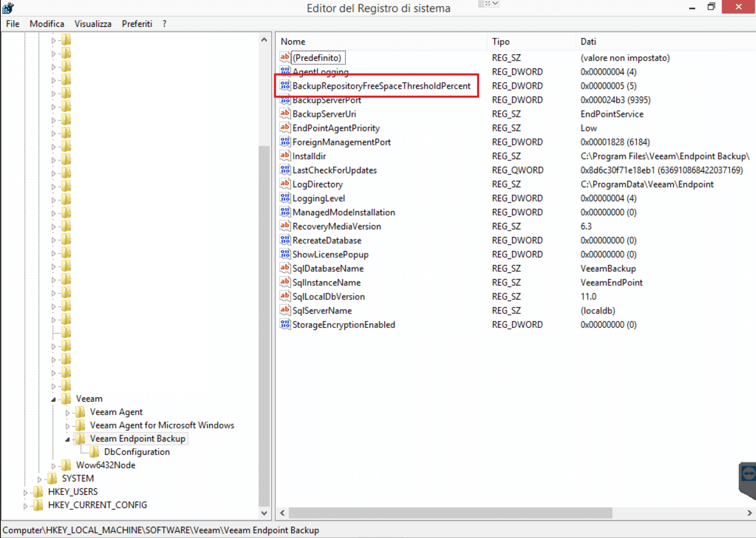Click the SqlDatabaseName string icon
This screenshot has width=756, height=538.
(285, 268)
